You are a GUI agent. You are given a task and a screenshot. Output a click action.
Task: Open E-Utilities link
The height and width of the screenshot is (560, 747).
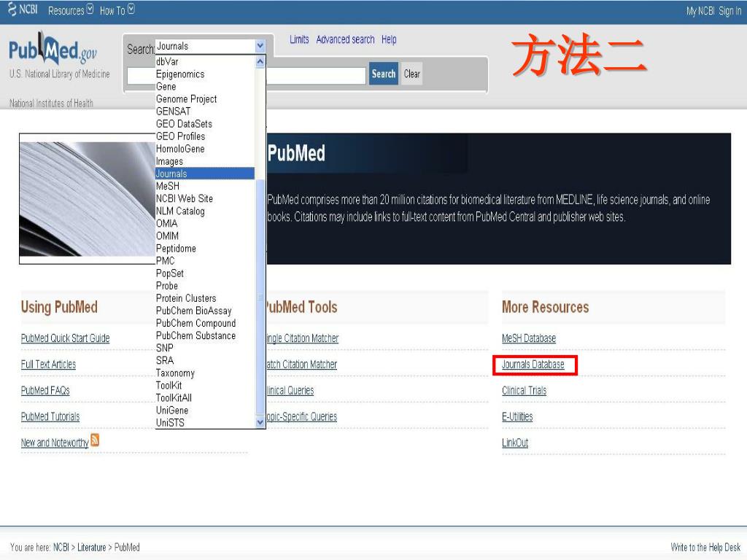point(517,416)
